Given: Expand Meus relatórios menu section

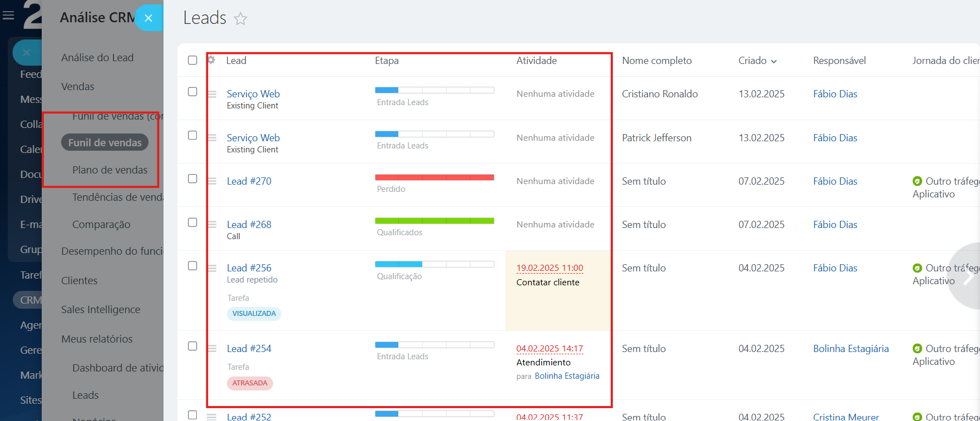Looking at the screenshot, I should pyautogui.click(x=97, y=339).
